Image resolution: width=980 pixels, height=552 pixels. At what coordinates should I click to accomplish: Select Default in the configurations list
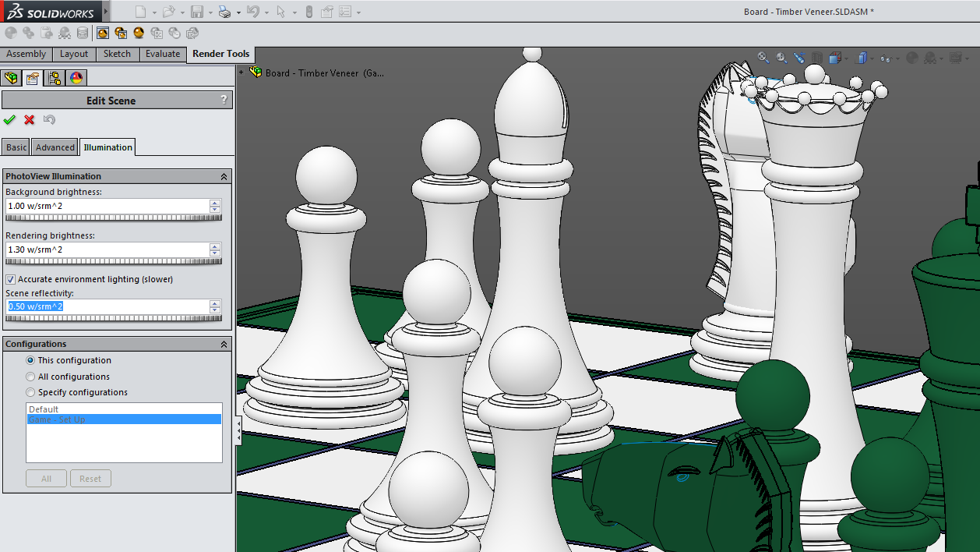pos(44,409)
